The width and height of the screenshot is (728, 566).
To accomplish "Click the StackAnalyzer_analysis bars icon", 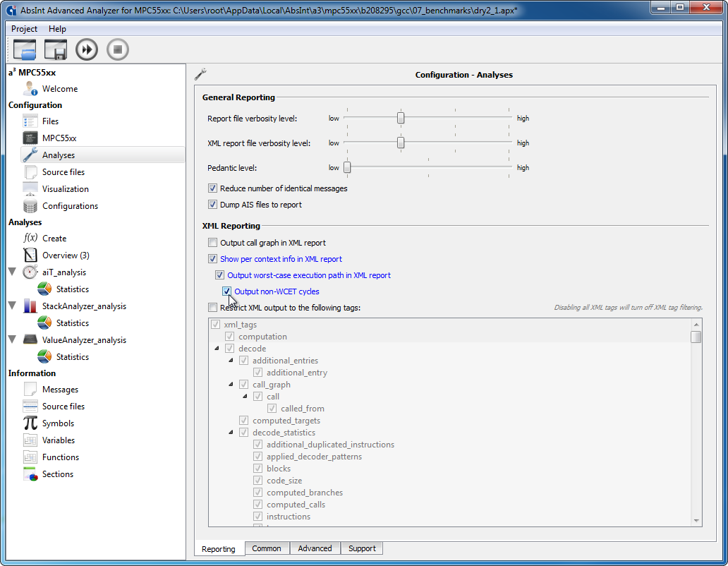I will pos(30,306).
